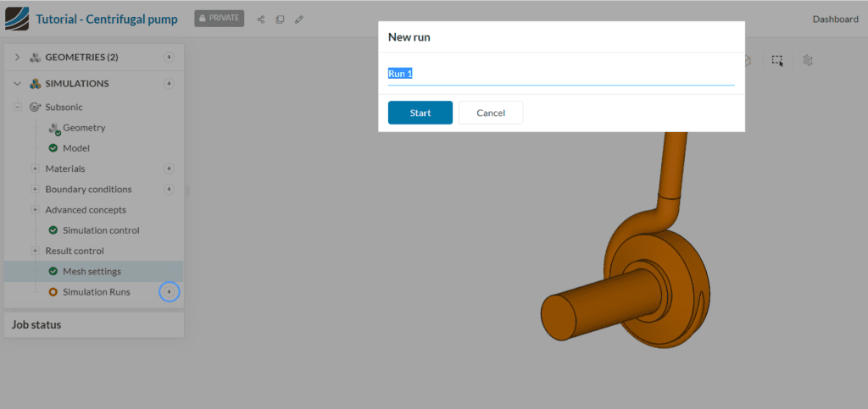Open the Dashboard link
This screenshot has height=409, width=868.
click(x=835, y=19)
